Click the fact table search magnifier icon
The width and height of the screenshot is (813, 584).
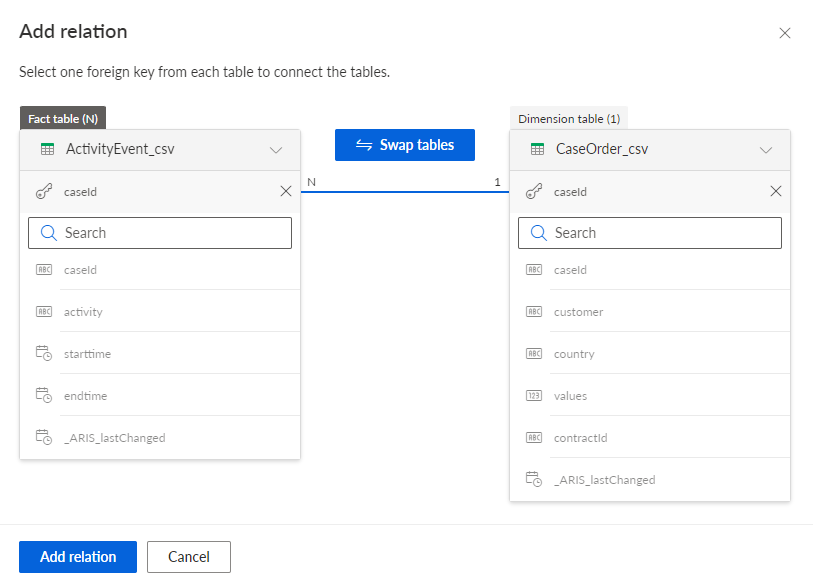(x=49, y=233)
